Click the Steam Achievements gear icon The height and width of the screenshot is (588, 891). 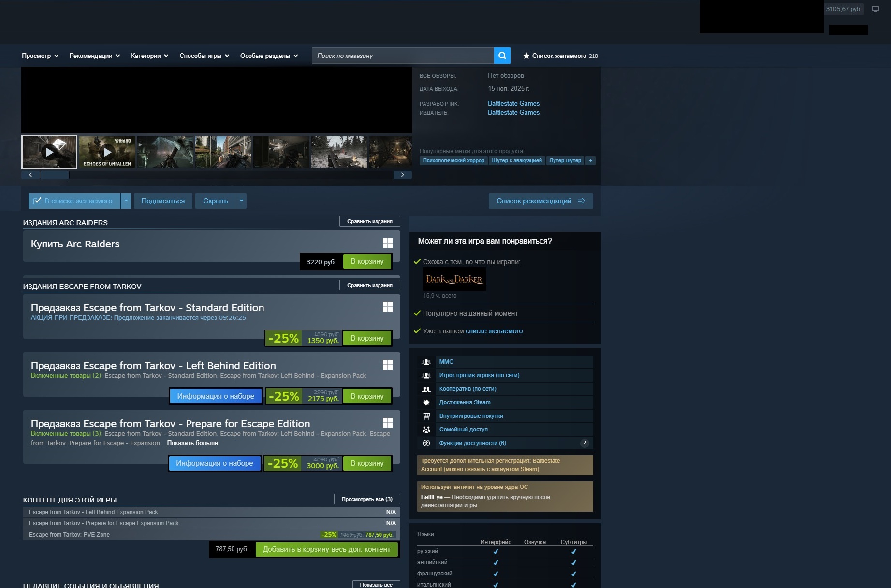tap(426, 402)
